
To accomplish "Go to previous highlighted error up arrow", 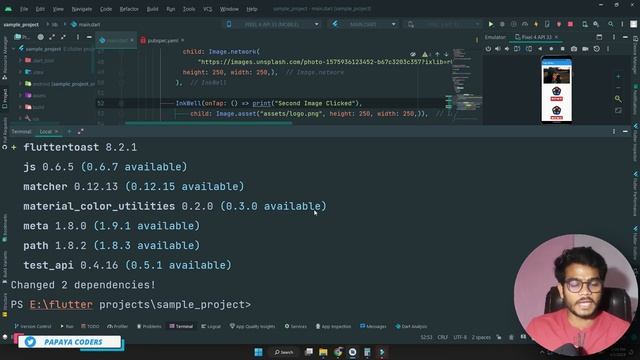I will coord(437,54).
